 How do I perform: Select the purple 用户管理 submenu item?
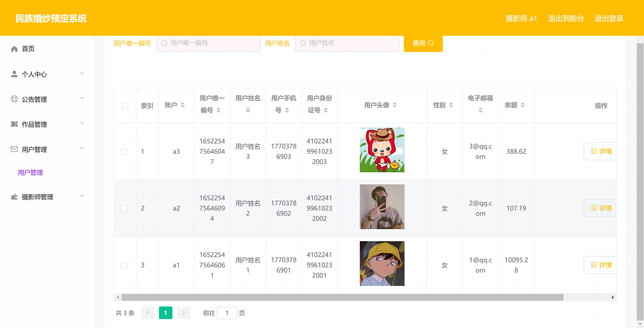(30, 173)
